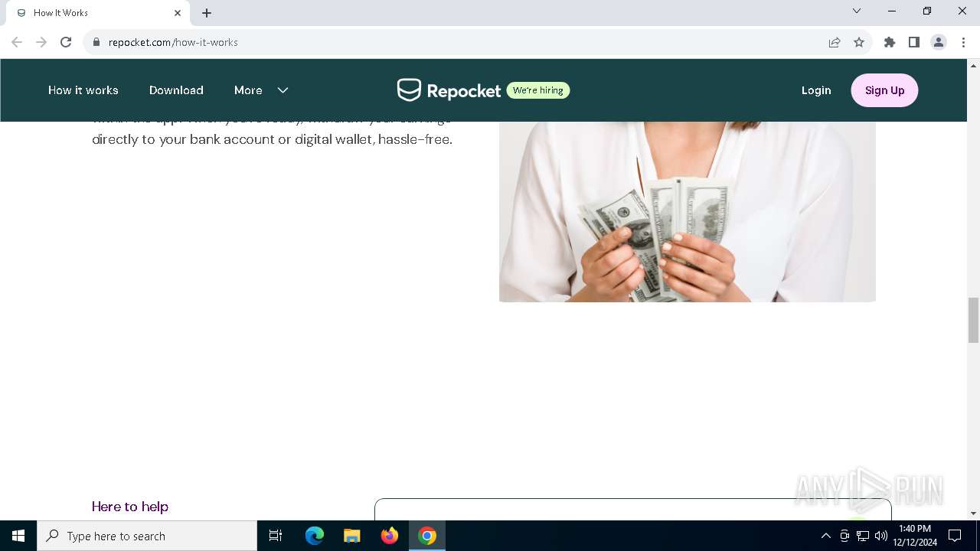The height and width of the screenshot is (551, 980).
Task: Open the Windows Start menu
Action: [18, 536]
